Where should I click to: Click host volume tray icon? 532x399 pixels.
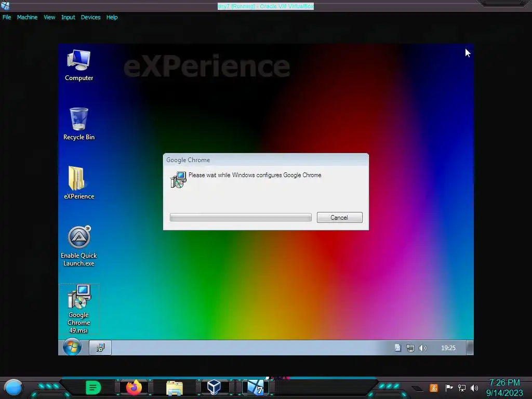click(x=474, y=388)
